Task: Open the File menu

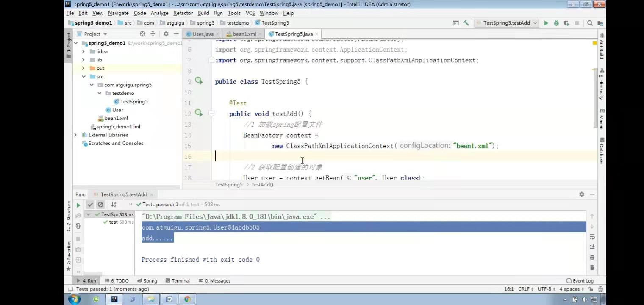Action: click(x=70, y=13)
